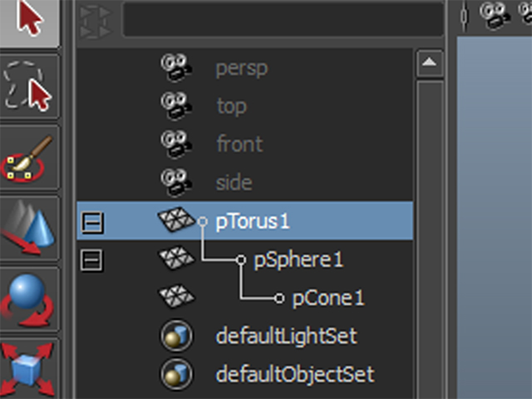Select the Rotate tool sphere icon
The image size is (532, 399).
30,299
